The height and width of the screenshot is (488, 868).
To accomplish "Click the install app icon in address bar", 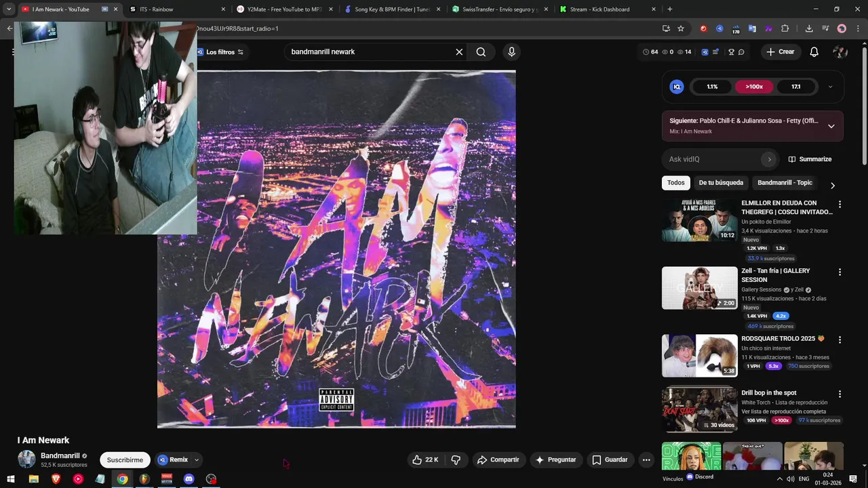I will tap(666, 28).
